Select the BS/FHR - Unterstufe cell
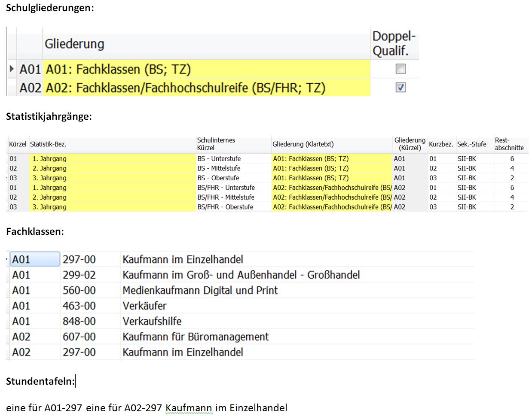Screen dimensions: 532x416 click(x=234, y=188)
